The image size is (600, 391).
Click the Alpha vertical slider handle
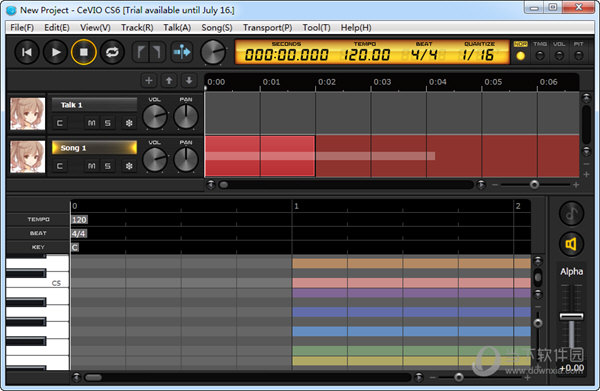(x=571, y=316)
